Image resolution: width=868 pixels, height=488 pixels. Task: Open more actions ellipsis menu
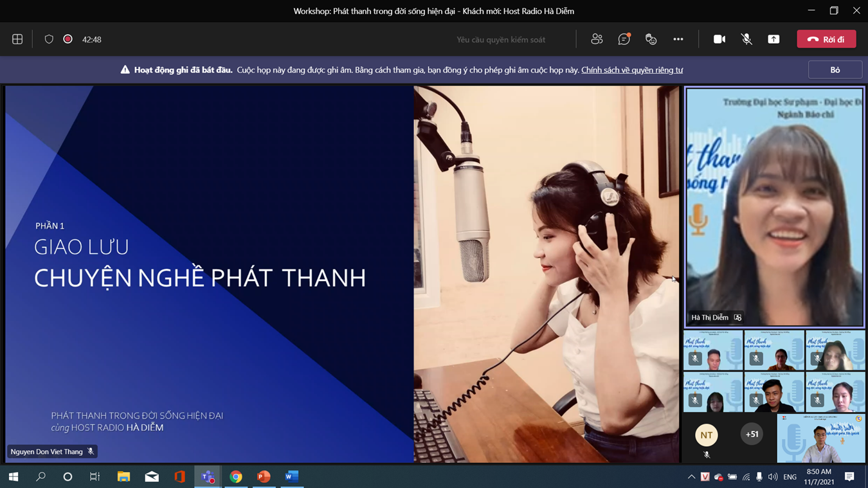pyautogui.click(x=678, y=39)
